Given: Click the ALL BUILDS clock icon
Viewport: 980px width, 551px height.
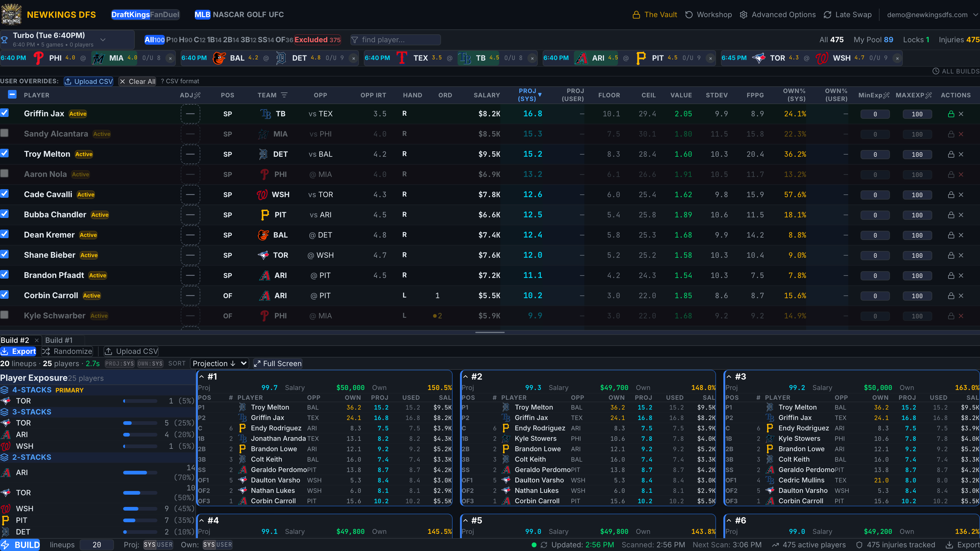Looking at the screenshot, I should 936,71.
